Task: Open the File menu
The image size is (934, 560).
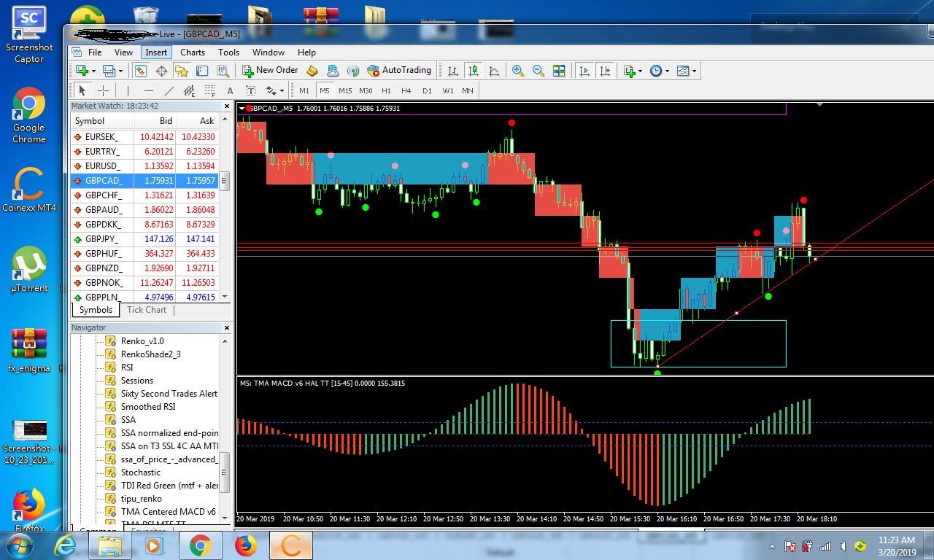Action: (x=95, y=52)
